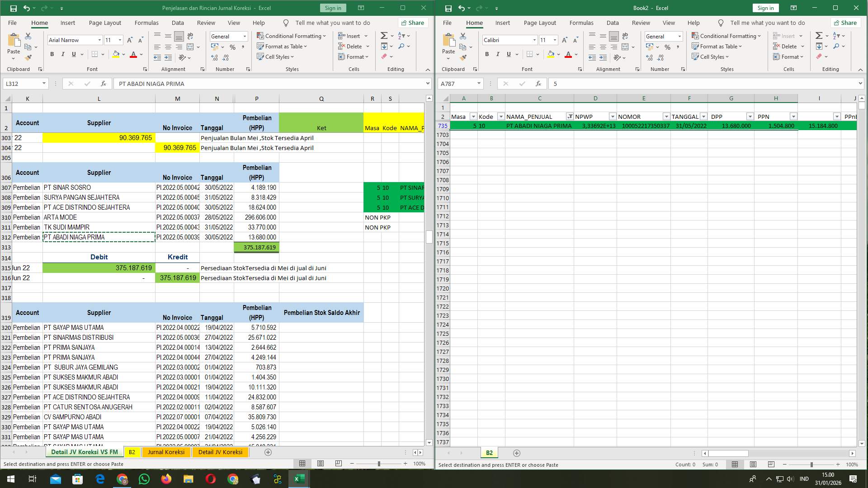Click the Underline icon in Book2

point(508,54)
